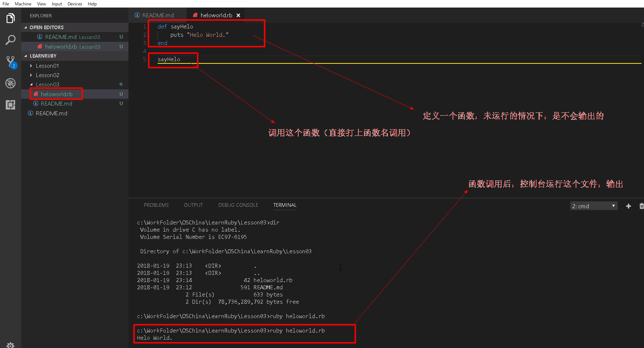Click U status badge beside heloworld.rb in tree
The image size is (644, 348).
[x=121, y=94]
